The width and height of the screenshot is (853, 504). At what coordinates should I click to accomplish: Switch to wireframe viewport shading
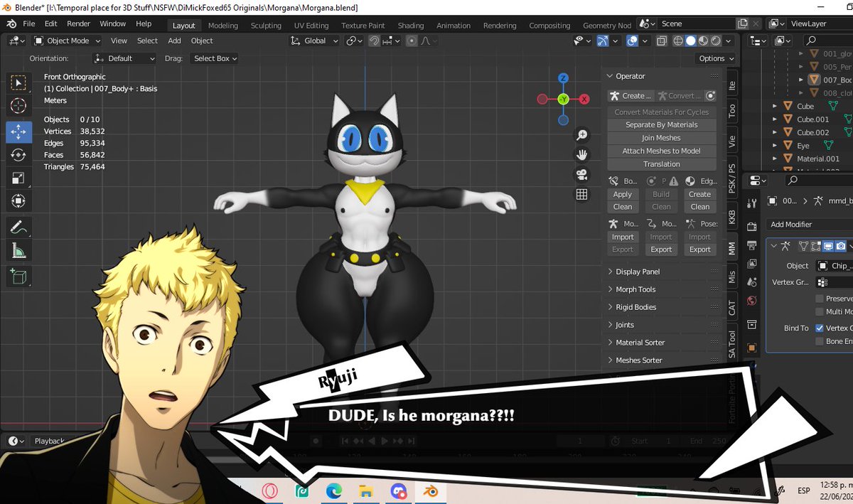[677, 41]
